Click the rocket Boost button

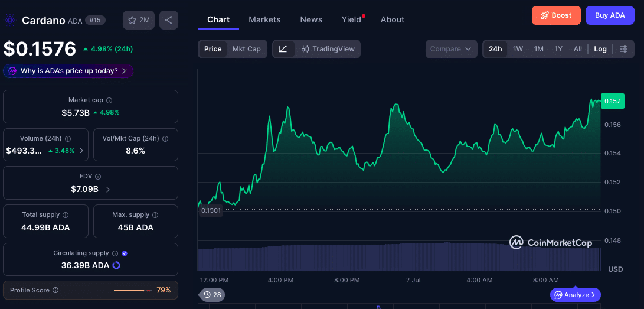click(x=556, y=15)
